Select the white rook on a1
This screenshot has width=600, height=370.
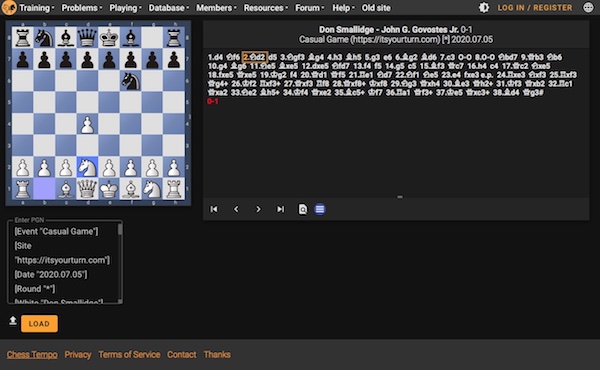pyautogui.click(x=23, y=189)
